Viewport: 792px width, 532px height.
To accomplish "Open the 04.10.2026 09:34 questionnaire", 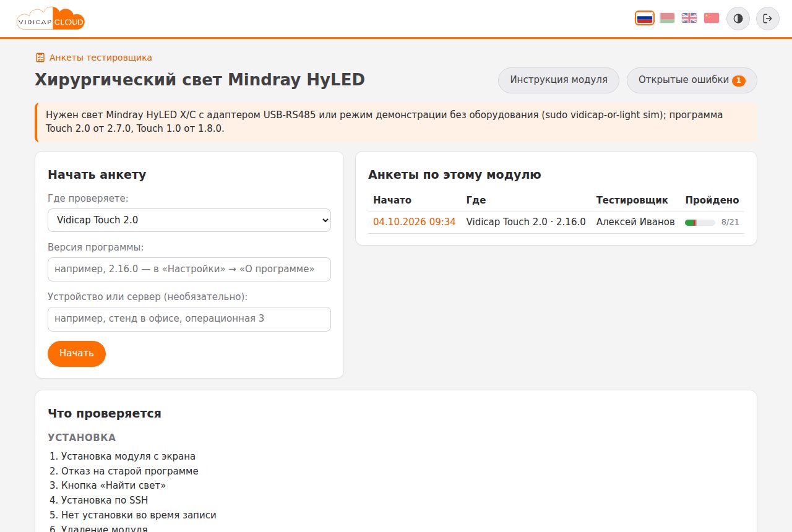I will (x=414, y=221).
